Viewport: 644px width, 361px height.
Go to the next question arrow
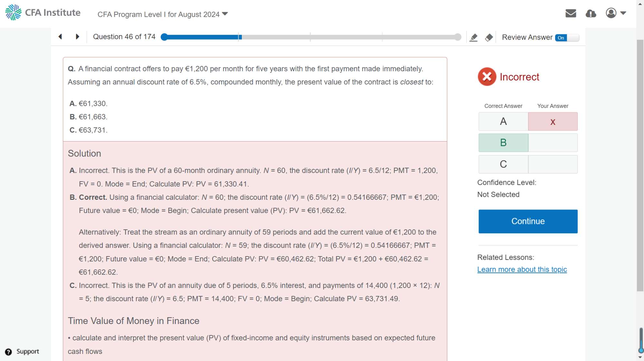77,37
